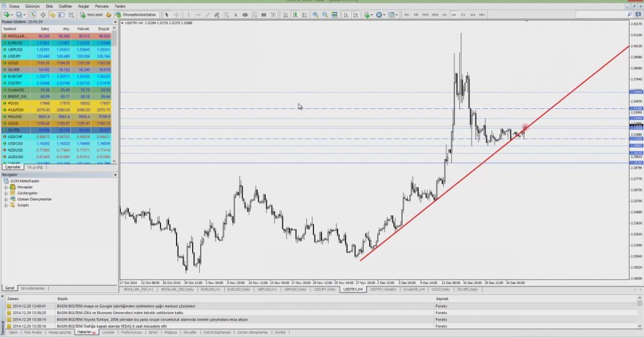Click the Yeni emir button

pos(91,14)
